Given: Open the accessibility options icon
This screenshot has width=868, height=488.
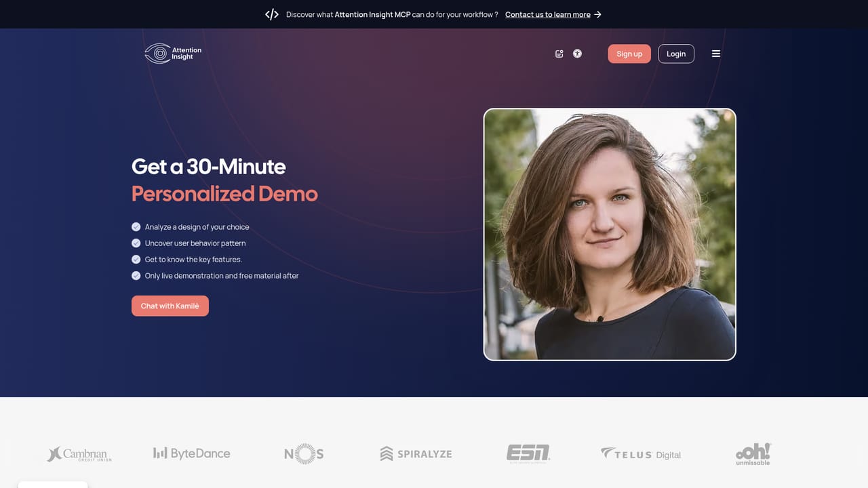Looking at the screenshot, I should pos(577,54).
